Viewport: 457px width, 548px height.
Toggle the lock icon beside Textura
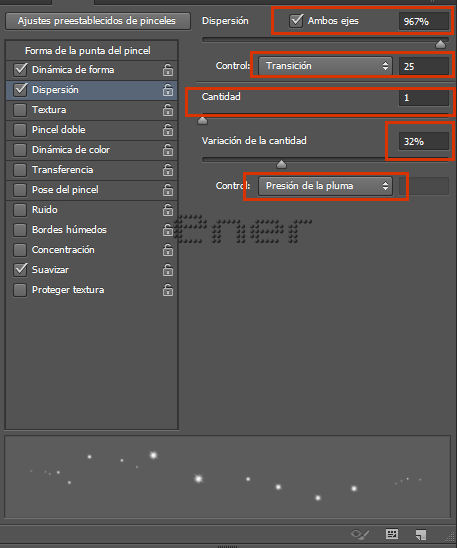168,110
